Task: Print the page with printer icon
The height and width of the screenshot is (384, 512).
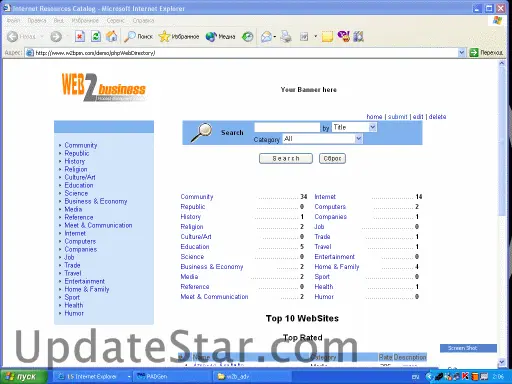Action: coord(286,36)
